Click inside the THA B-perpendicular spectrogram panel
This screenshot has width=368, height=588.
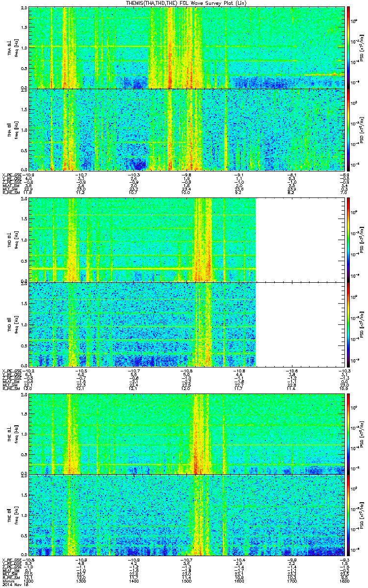click(186, 48)
